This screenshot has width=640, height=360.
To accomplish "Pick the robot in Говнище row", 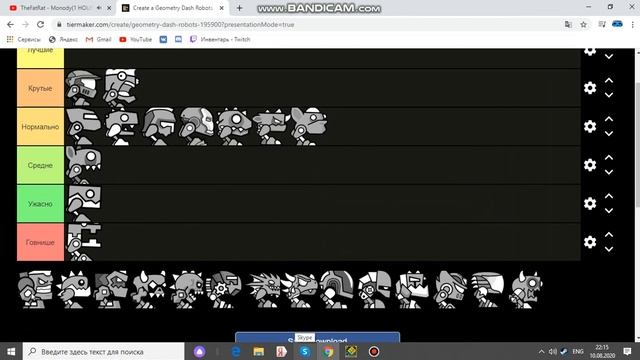I will (83, 242).
